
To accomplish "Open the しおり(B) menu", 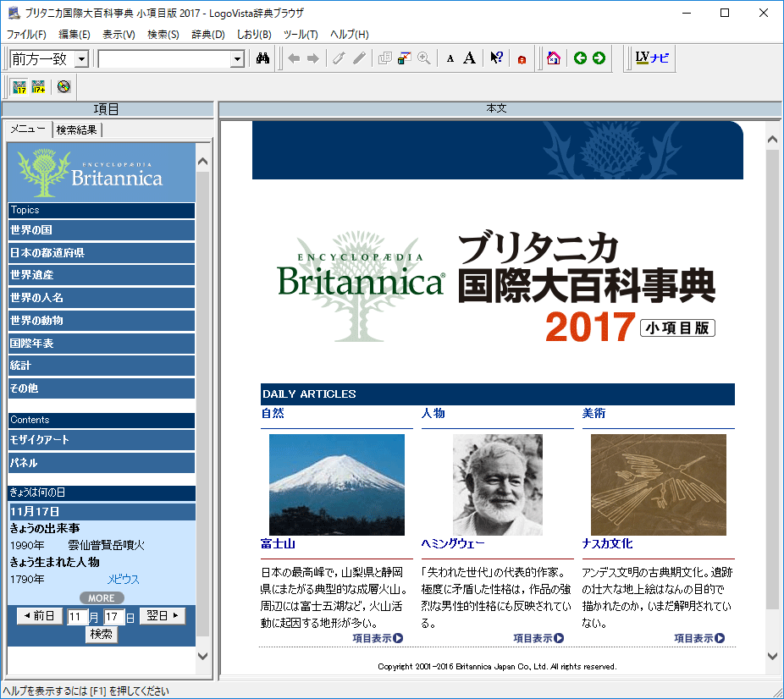I will tap(254, 35).
